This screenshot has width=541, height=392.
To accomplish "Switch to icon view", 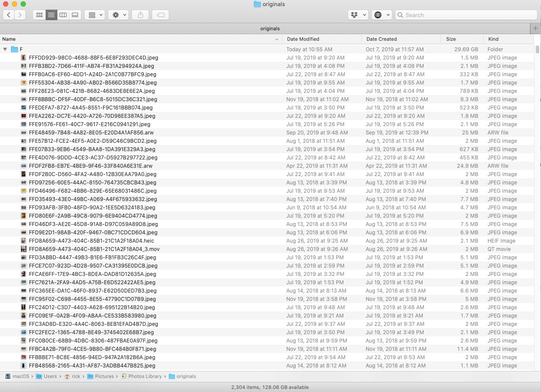I will tap(39, 15).
